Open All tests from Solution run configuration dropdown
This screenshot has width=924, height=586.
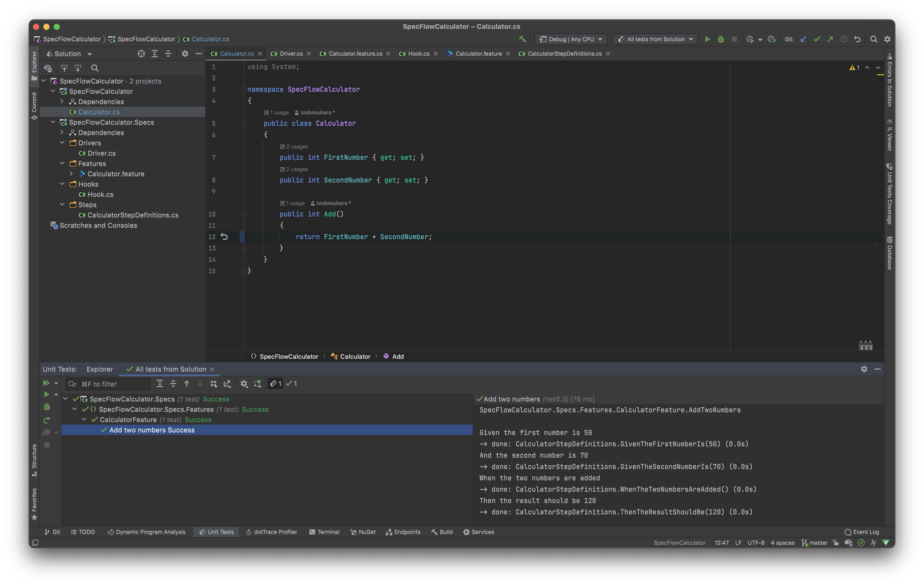[655, 39]
